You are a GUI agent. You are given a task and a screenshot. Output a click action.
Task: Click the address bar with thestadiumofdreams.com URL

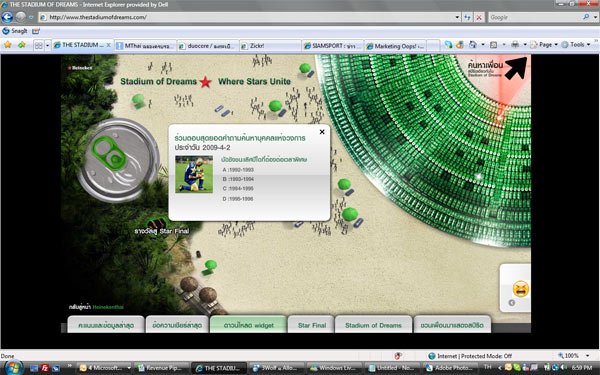[x=245, y=17]
